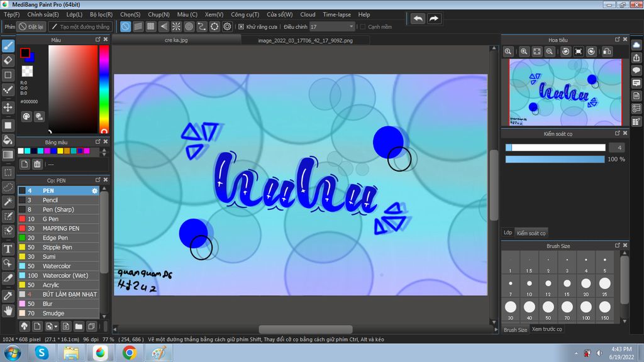The image size is (644, 362).
Task: Open brush folder icon below brush list
Action: tap(79, 327)
